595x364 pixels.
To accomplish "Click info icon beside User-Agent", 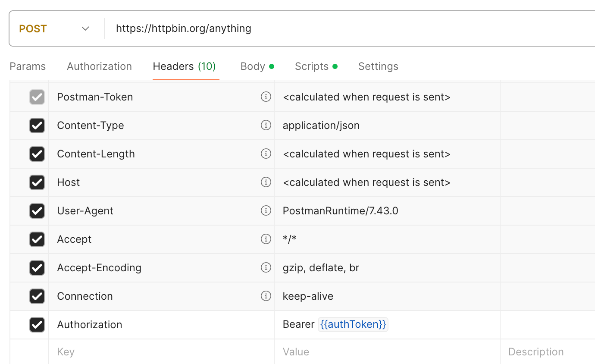I will tap(266, 210).
